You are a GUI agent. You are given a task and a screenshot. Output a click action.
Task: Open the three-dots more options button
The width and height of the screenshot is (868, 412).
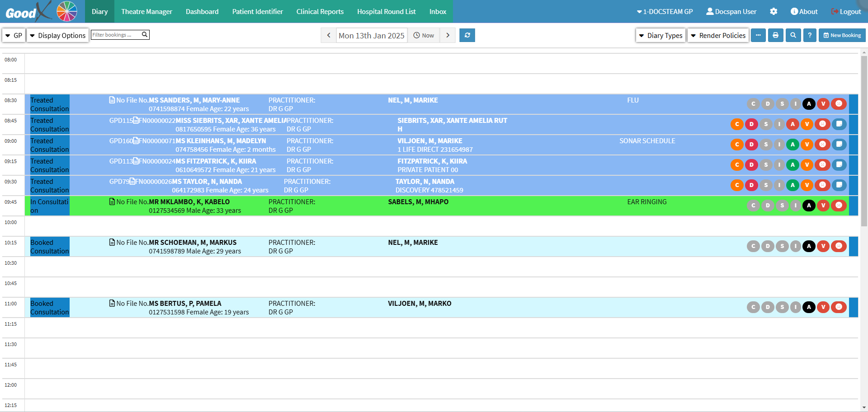(x=758, y=35)
